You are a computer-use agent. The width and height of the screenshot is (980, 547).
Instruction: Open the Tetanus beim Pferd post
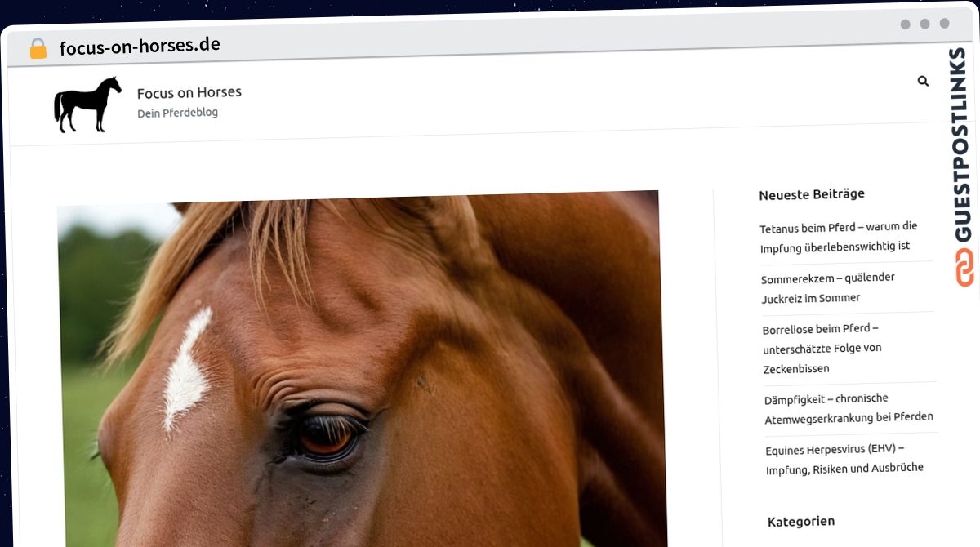[839, 236]
